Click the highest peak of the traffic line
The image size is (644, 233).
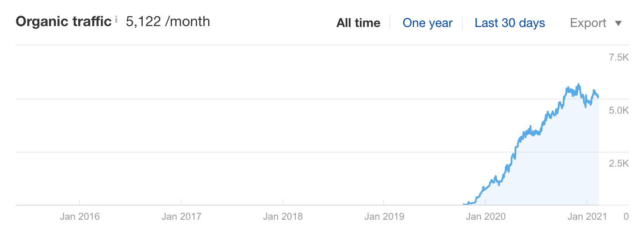point(578,84)
